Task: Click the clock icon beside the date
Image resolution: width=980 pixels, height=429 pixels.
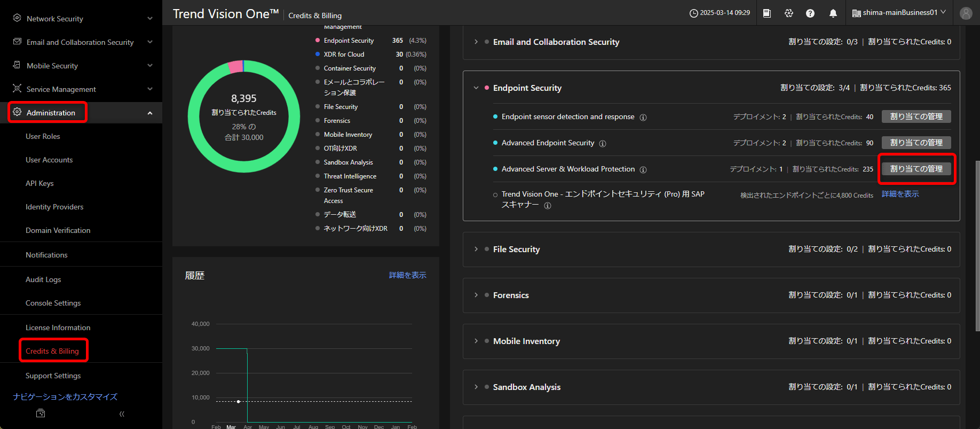Action: (x=693, y=13)
